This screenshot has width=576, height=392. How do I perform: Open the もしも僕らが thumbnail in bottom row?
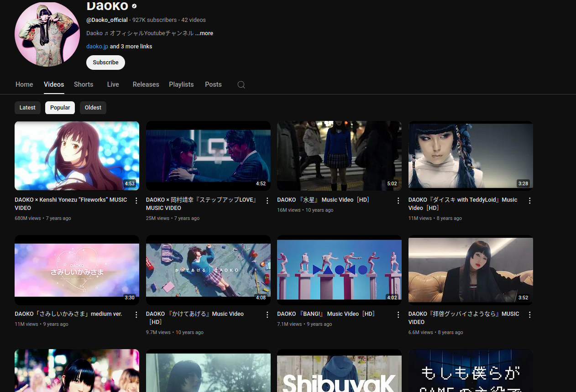click(471, 371)
